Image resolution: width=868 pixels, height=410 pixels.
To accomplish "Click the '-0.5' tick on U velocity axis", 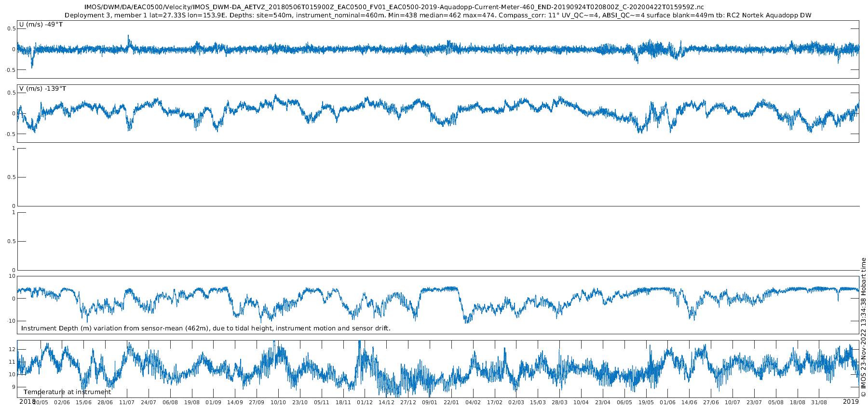I will [x=11, y=70].
